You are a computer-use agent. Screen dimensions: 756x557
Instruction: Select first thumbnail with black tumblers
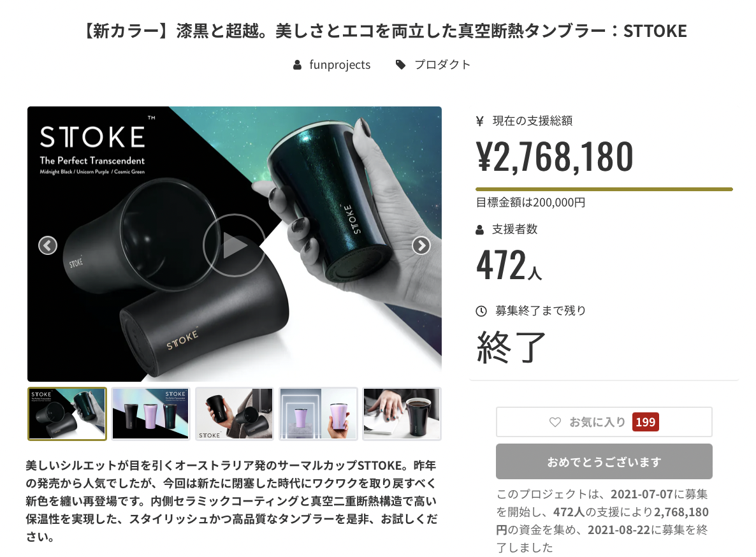point(68,414)
